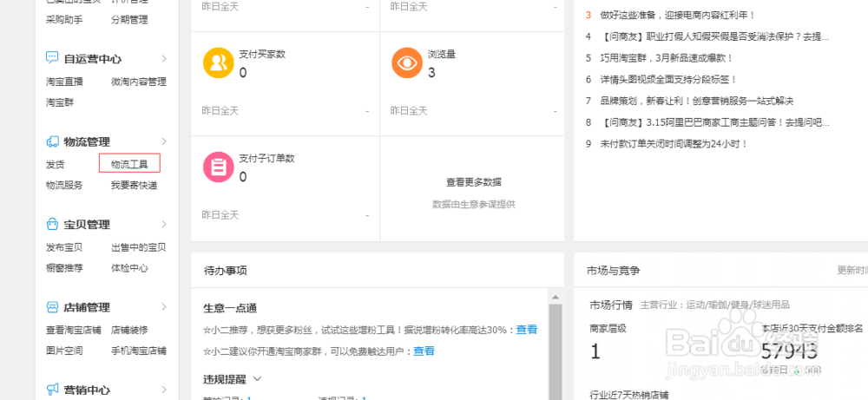
Task: Click the 营销中心 megaphone icon
Action: pos(52,390)
